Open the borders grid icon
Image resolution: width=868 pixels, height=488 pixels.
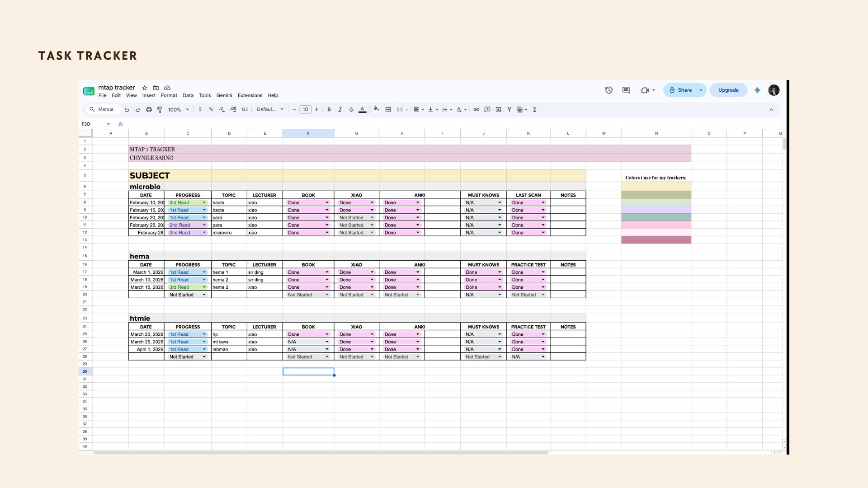[388, 110]
